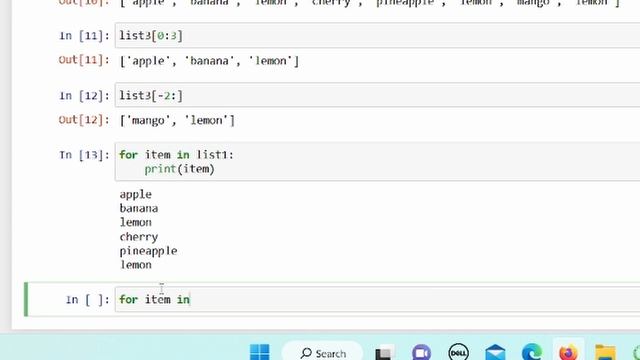Launch the video chat taskbar app

[421, 353]
